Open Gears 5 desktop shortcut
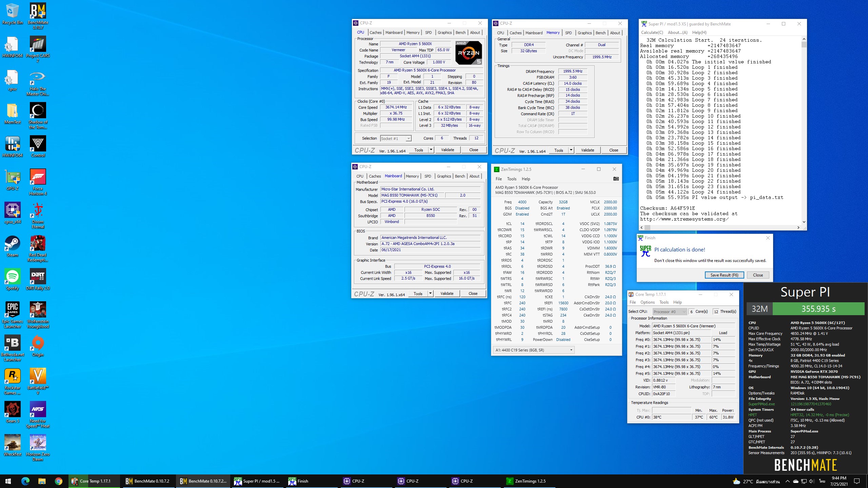Image resolution: width=868 pixels, height=488 pixels. [x=13, y=413]
